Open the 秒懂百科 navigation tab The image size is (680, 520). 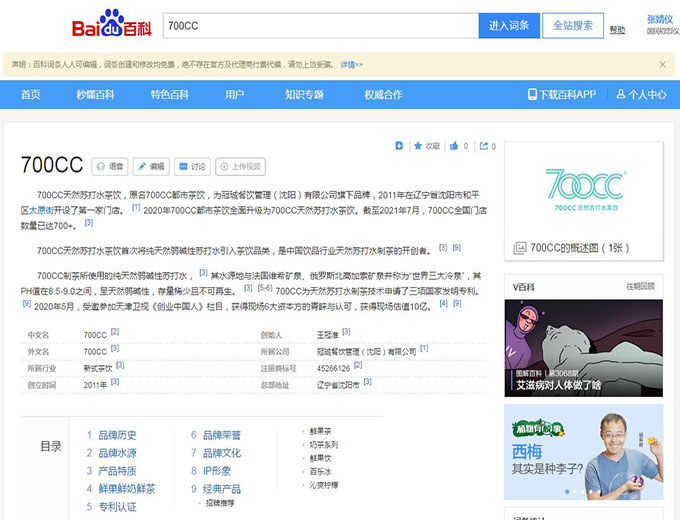coord(95,94)
